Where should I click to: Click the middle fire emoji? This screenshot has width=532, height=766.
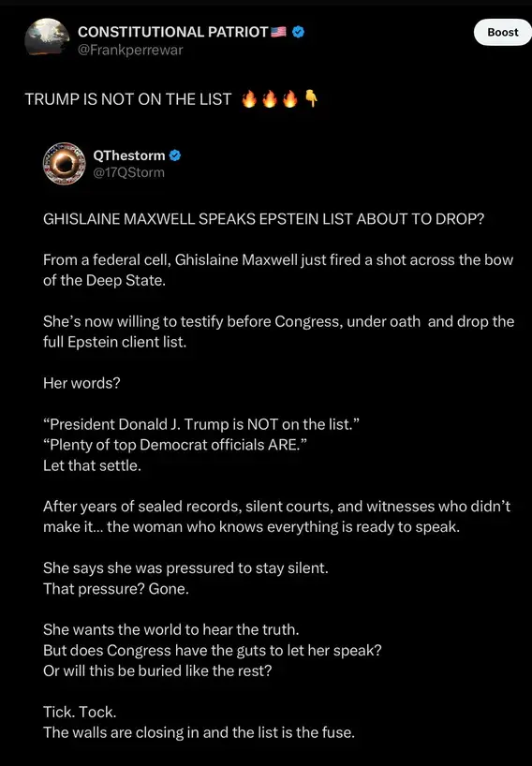(x=270, y=98)
